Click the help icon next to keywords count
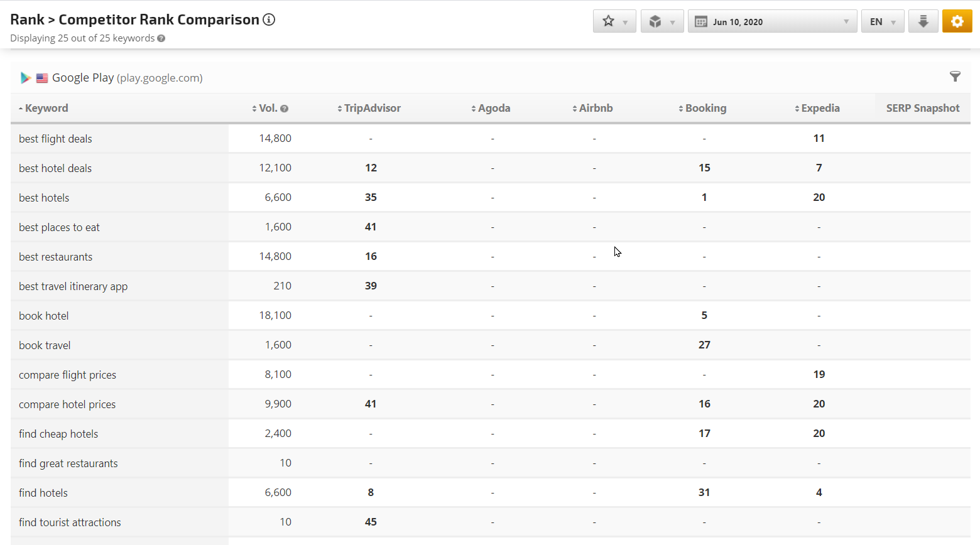Screen dimensions: 980x545 click(x=161, y=38)
